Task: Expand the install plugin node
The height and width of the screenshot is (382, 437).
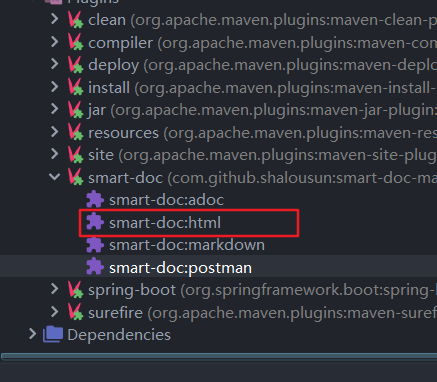Action: 55,87
